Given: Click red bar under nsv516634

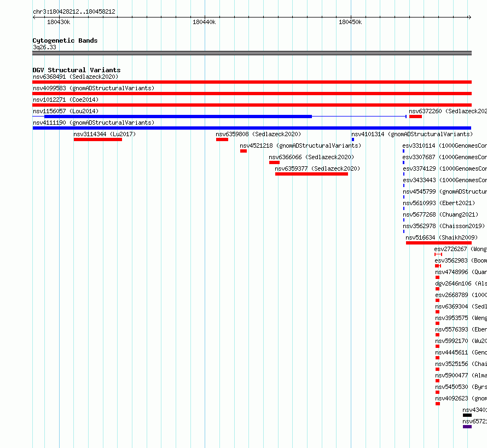Looking at the screenshot, I should click(439, 243).
